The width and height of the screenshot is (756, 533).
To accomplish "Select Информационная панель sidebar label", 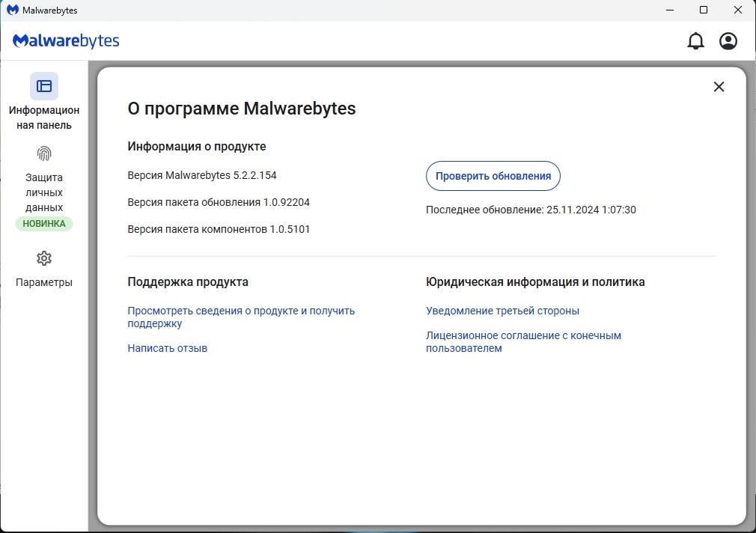I will pos(44,118).
